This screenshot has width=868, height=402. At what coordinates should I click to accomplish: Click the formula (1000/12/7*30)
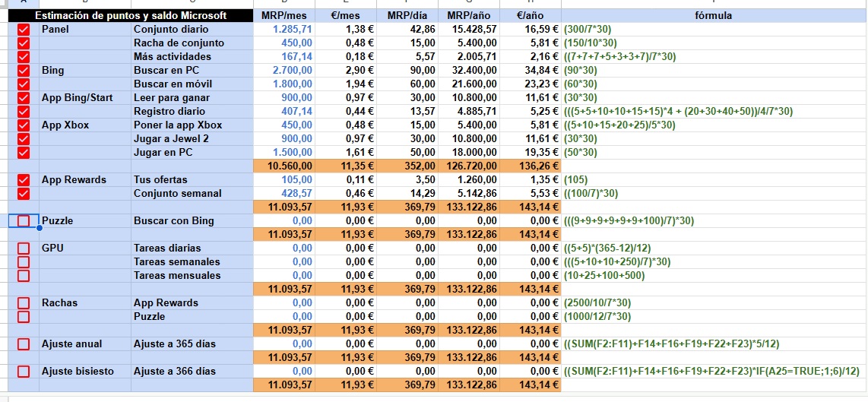(597, 316)
